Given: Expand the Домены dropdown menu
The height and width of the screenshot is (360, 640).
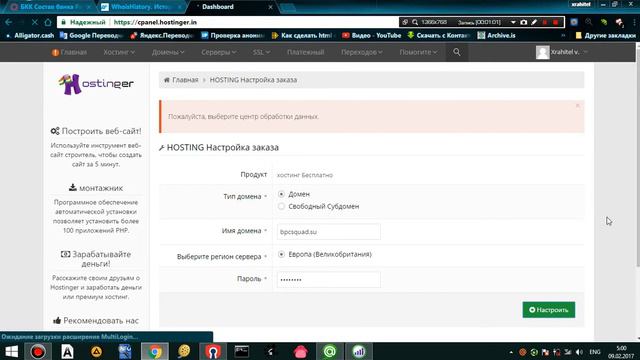Looking at the screenshot, I should [168, 52].
